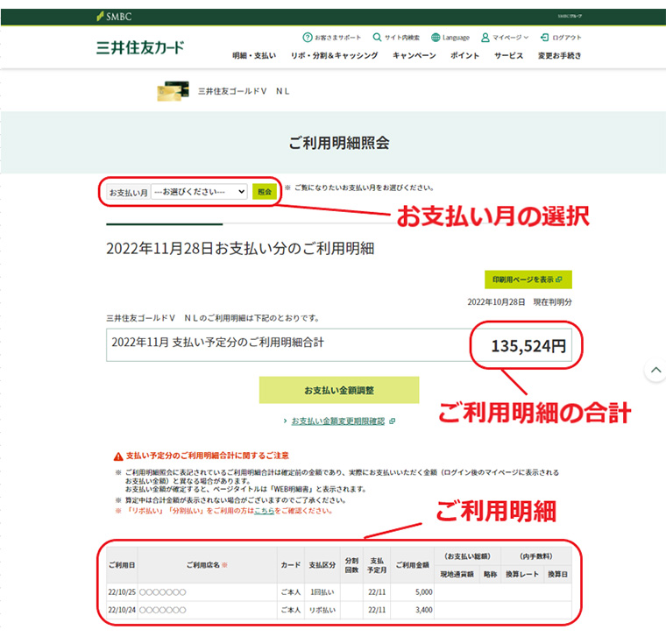Click the 換算レート column header
The width and height of the screenshot is (666, 644).
tap(522, 574)
